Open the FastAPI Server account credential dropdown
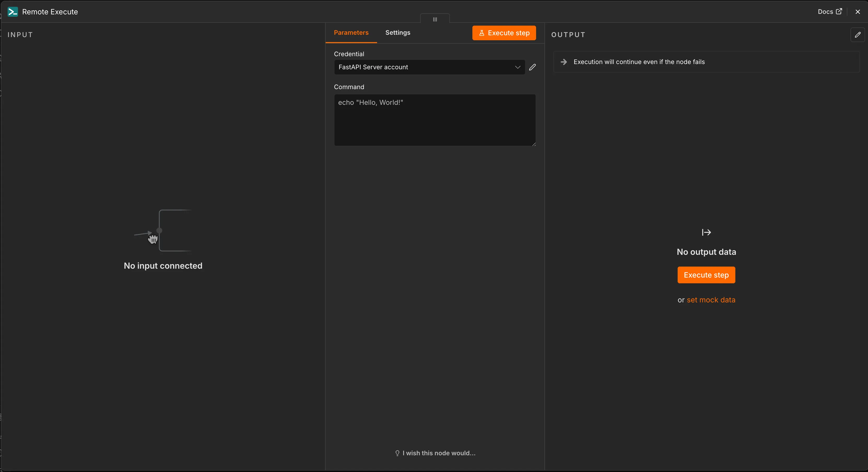This screenshot has height=472, width=868. pos(430,67)
